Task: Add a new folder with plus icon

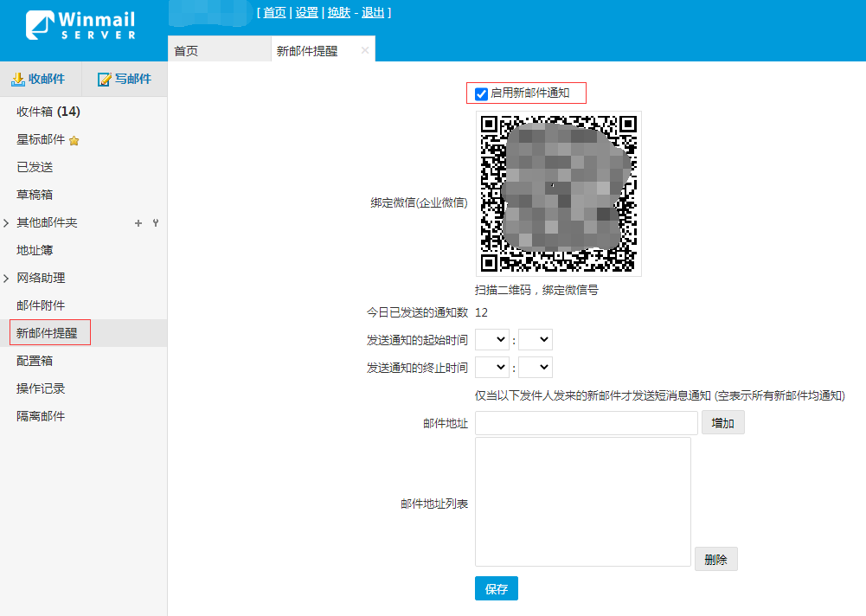Action: 138,222
